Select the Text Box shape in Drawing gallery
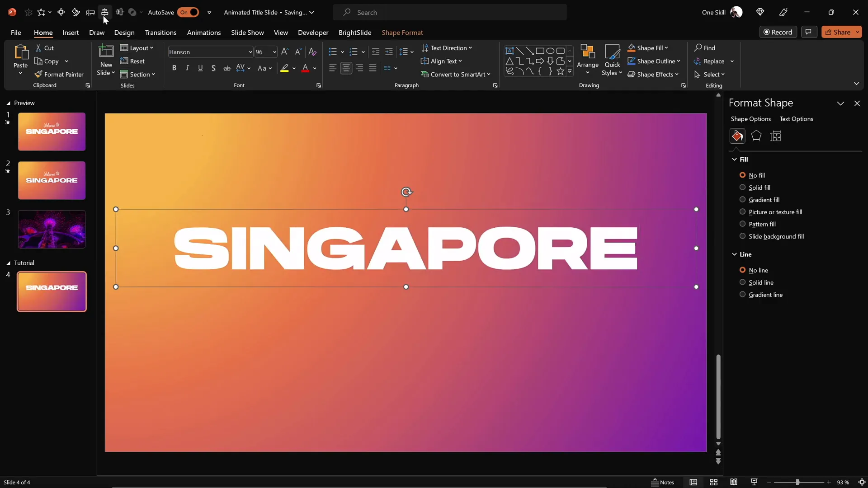Image resolution: width=868 pixels, height=488 pixels. click(510, 51)
